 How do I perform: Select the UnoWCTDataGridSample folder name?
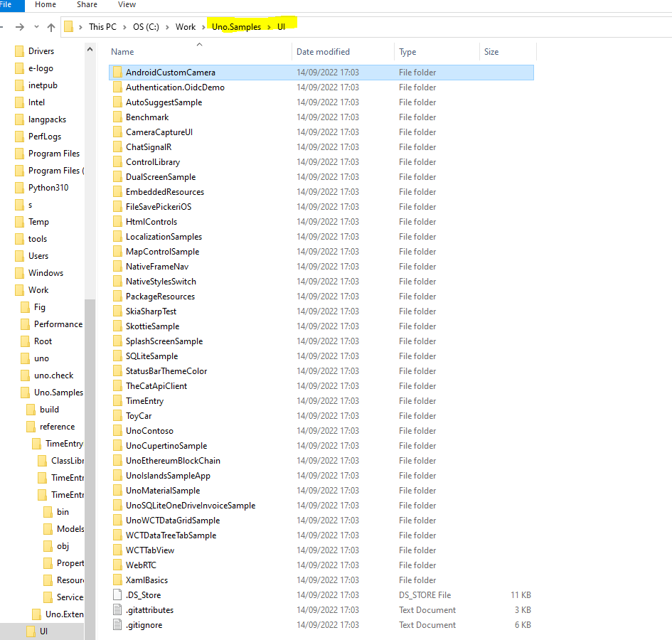point(173,521)
